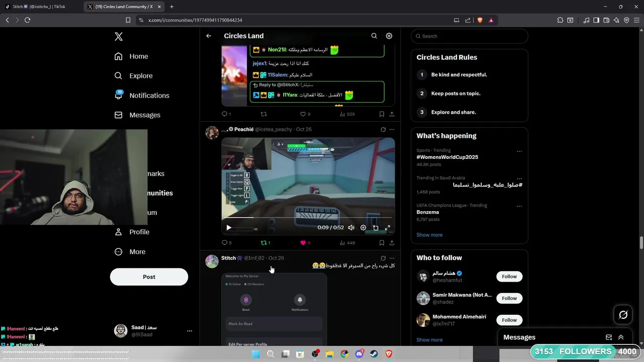The width and height of the screenshot is (644, 362).
Task: Open Grok icon on Stitch's post
Action: pos(383,258)
